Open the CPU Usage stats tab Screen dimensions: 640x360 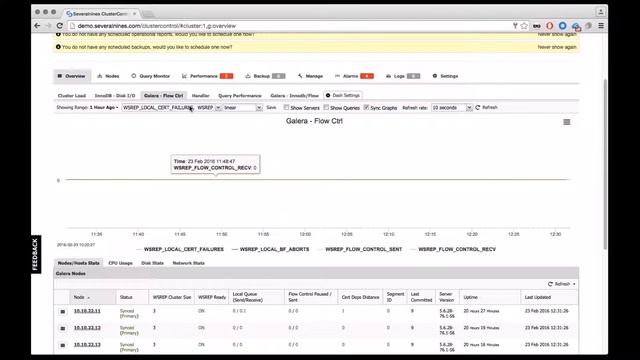[120, 263]
